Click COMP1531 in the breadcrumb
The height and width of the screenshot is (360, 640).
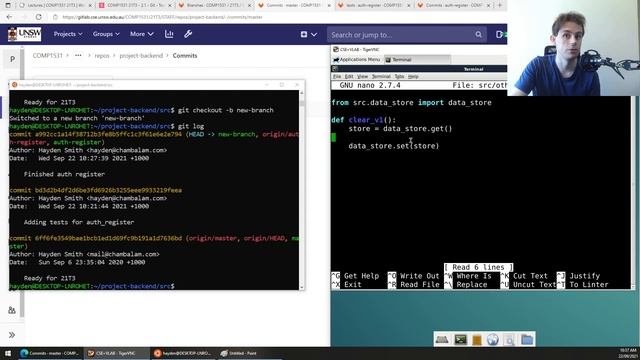click(x=48, y=56)
